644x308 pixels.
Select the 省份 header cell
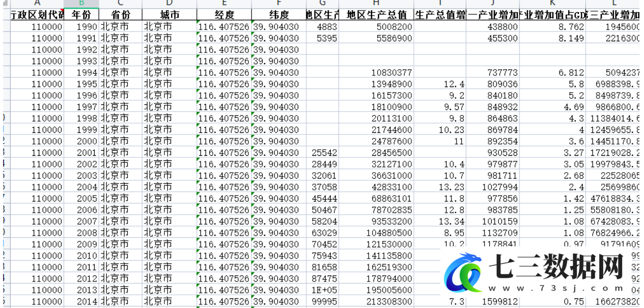pos(120,15)
